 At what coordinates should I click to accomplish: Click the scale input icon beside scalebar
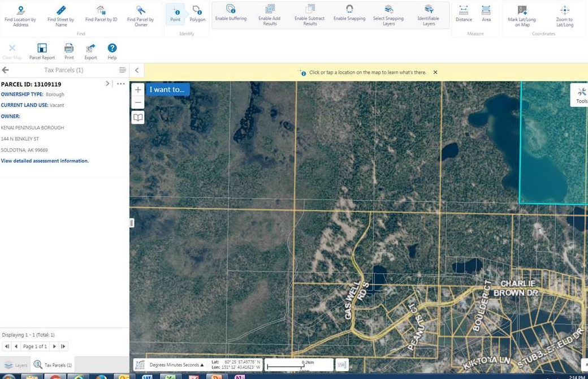341,365
